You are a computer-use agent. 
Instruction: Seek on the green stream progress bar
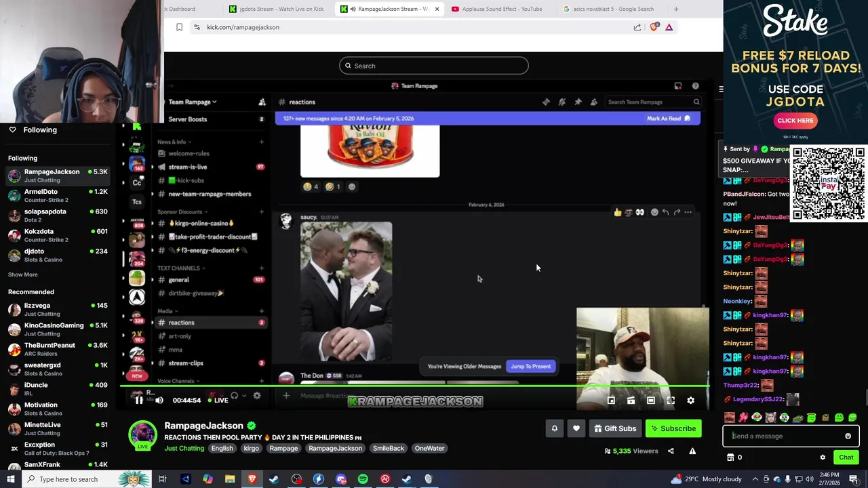(415, 386)
